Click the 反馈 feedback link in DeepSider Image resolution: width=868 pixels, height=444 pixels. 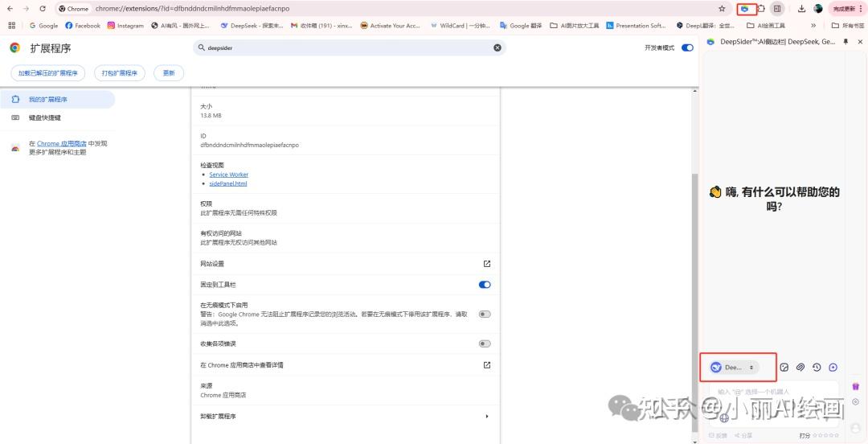click(718, 436)
